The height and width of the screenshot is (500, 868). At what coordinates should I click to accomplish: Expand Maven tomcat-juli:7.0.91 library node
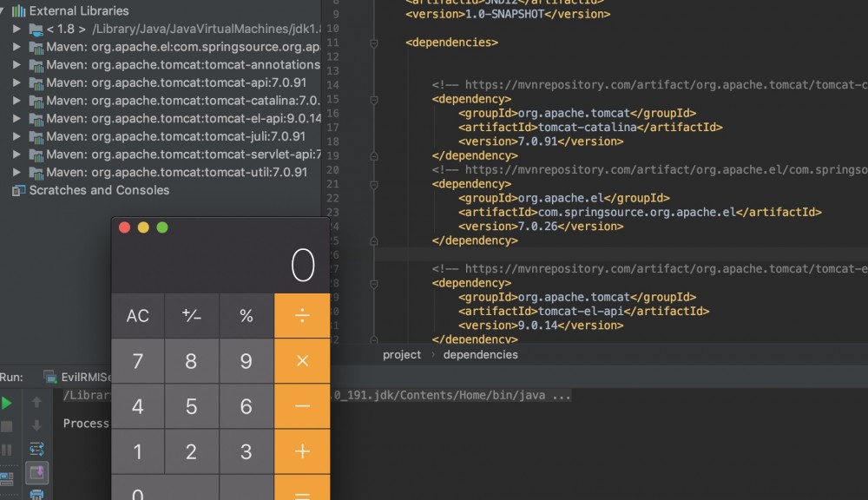(16, 136)
